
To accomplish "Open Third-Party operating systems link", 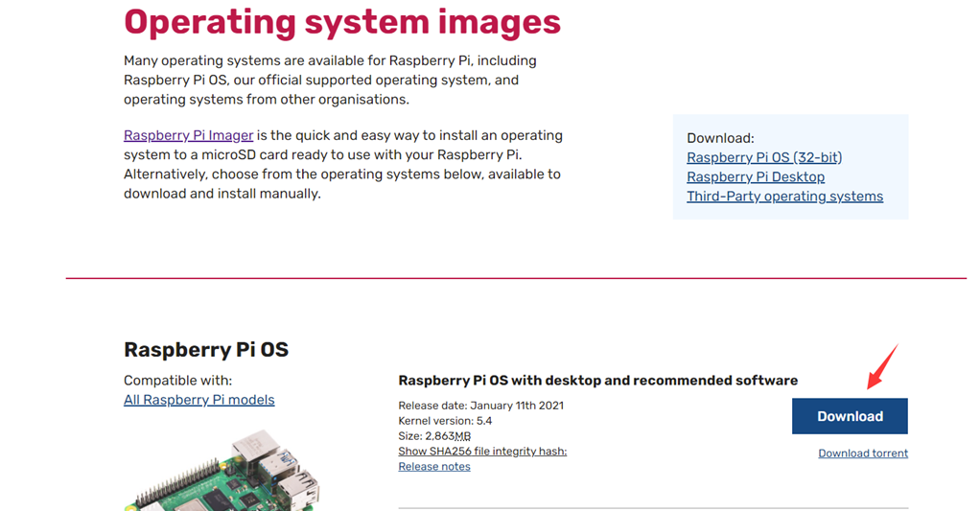I will tap(785, 197).
